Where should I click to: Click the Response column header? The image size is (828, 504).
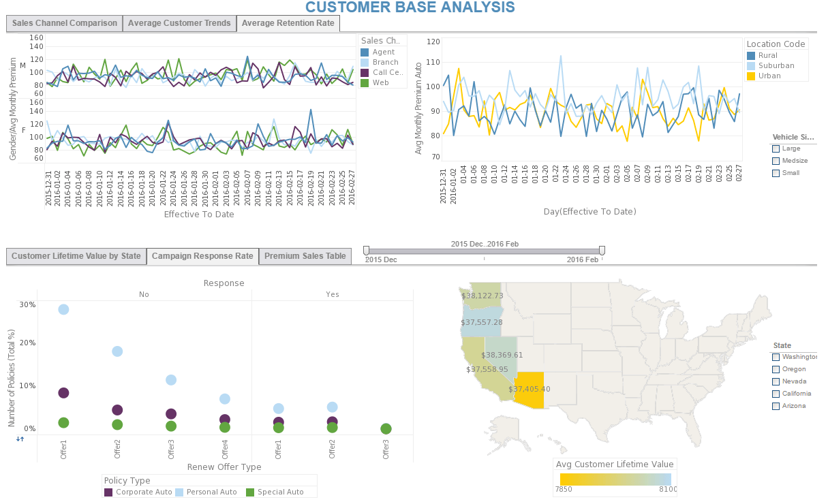(224, 283)
